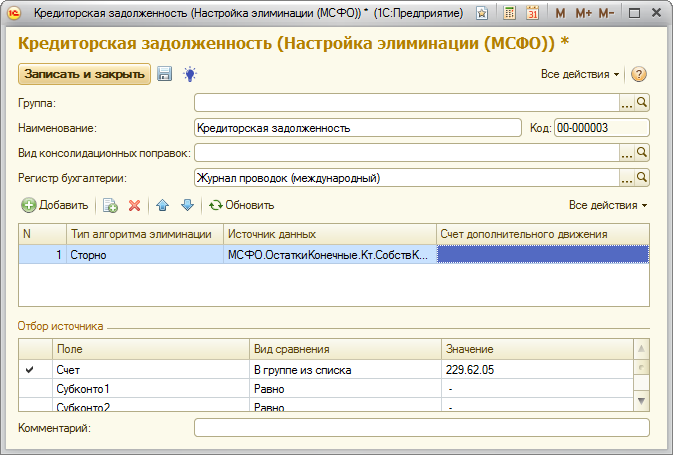Open help with the question mark icon

(x=639, y=74)
